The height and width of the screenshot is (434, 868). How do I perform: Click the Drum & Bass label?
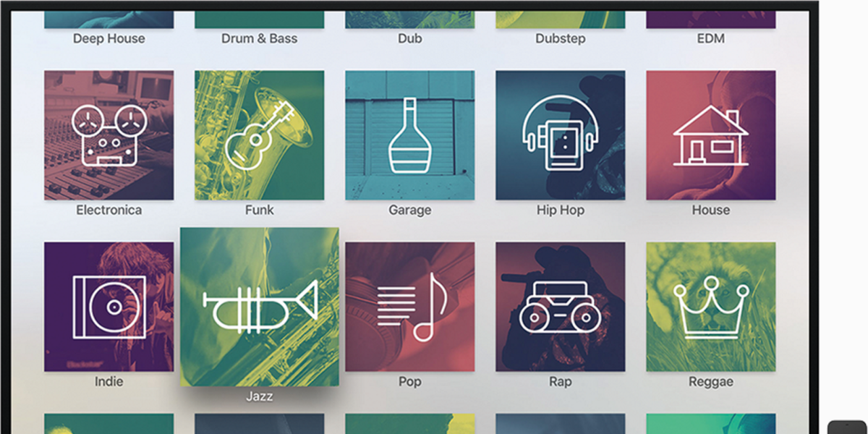pos(260,39)
